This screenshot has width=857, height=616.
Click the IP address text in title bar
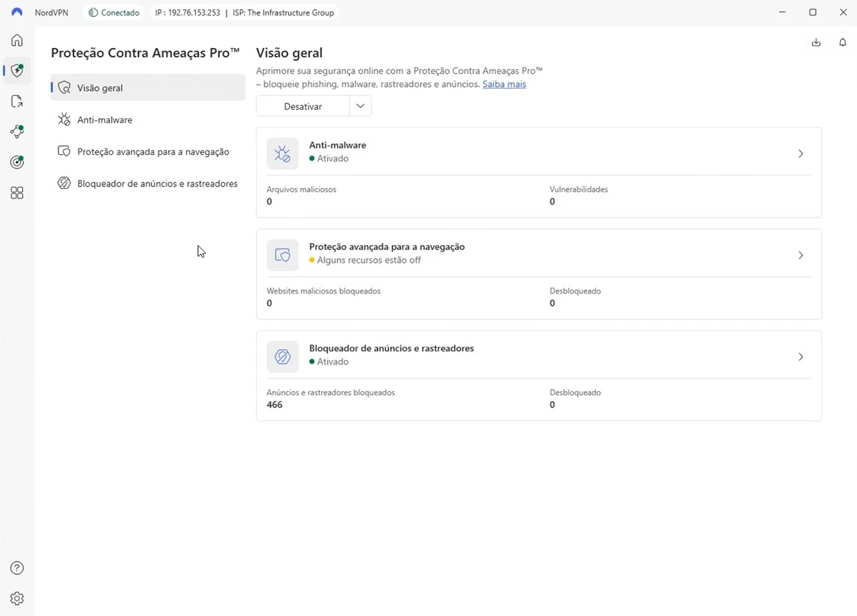click(x=187, y=12)
